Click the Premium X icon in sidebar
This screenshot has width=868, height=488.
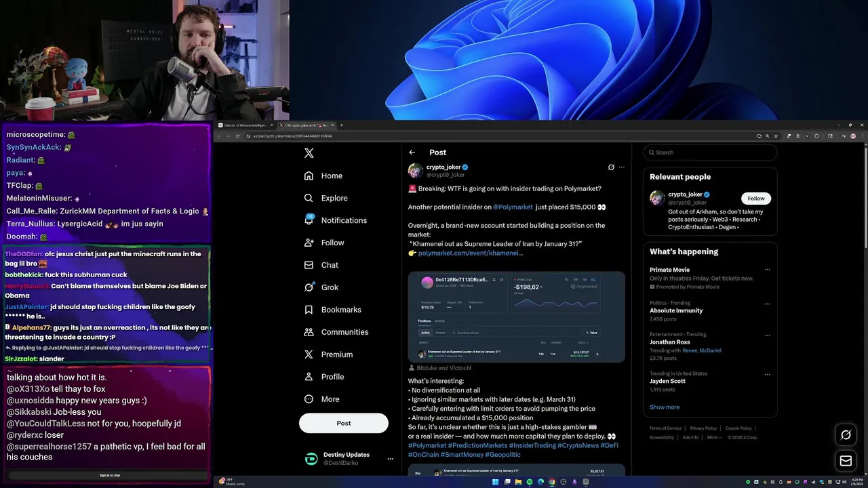coord(309,354)
